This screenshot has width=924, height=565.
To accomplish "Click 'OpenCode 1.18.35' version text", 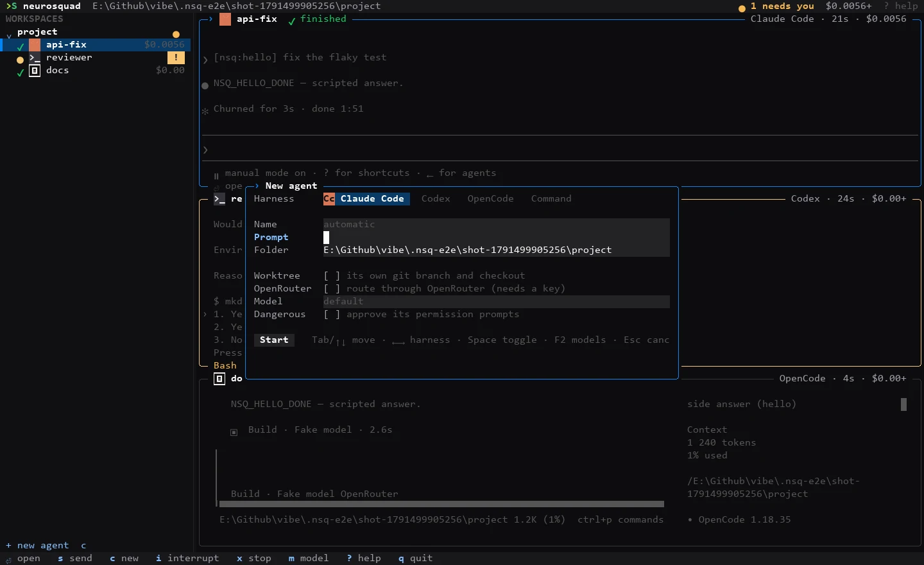I will [x=745, y=520].
